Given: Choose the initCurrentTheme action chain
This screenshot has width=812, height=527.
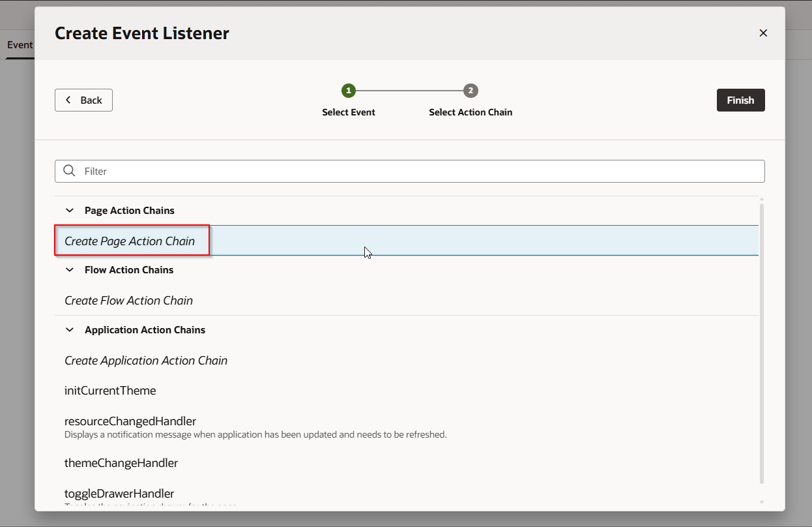Looking at the screenshot, I should pyautogui.click(x=110, y=391).
